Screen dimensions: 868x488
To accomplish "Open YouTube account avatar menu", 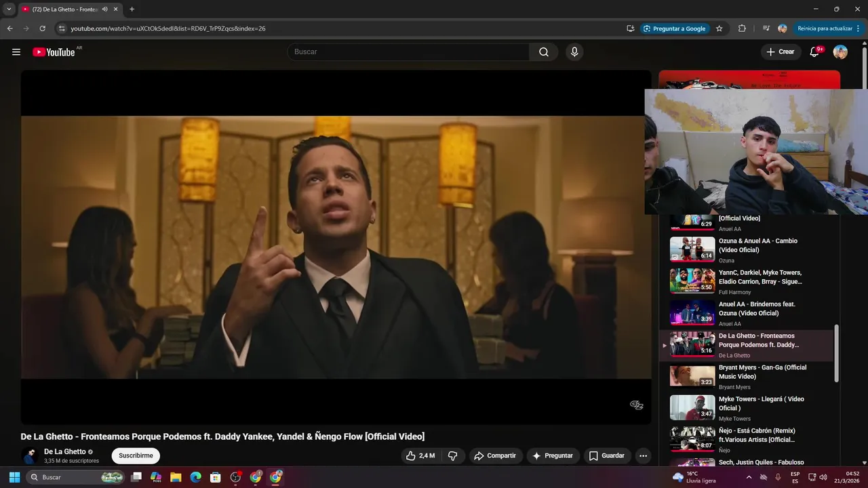I will (840, 52).
